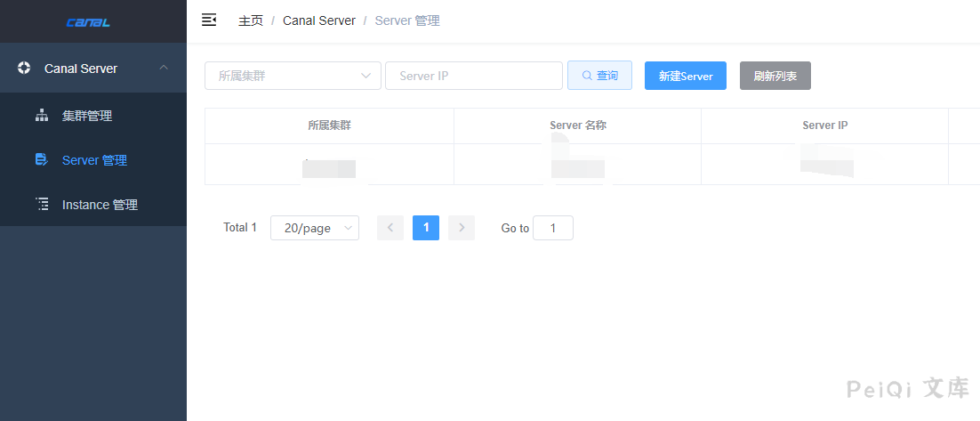
Task: Collapse the Canal Server menu chevron
Action: click(163, 68)
